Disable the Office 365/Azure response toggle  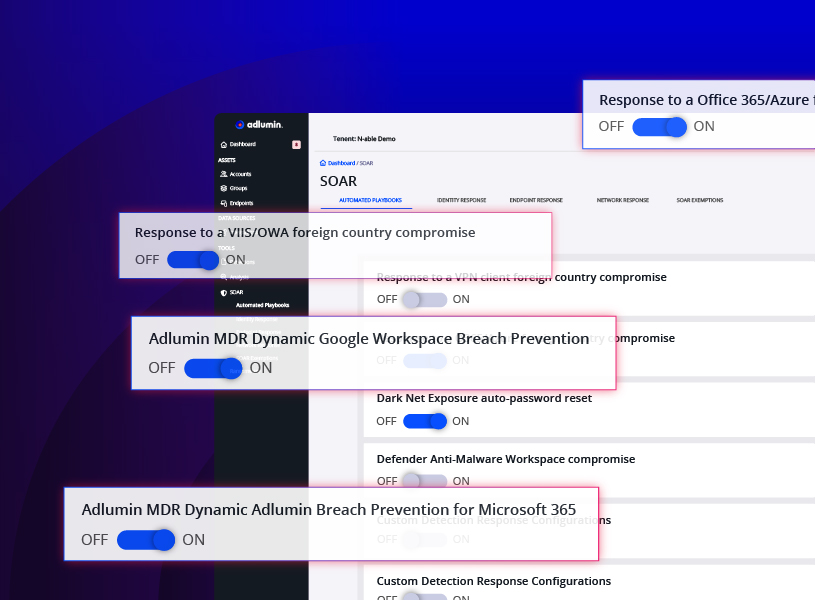(660, 127)
